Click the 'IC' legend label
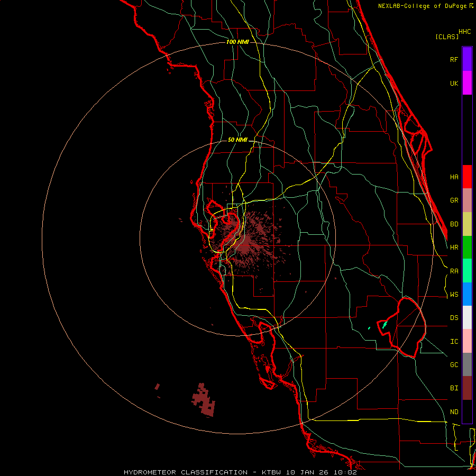Image resolution: width=476 pixels, height=476 pixels. click(454, 342)
